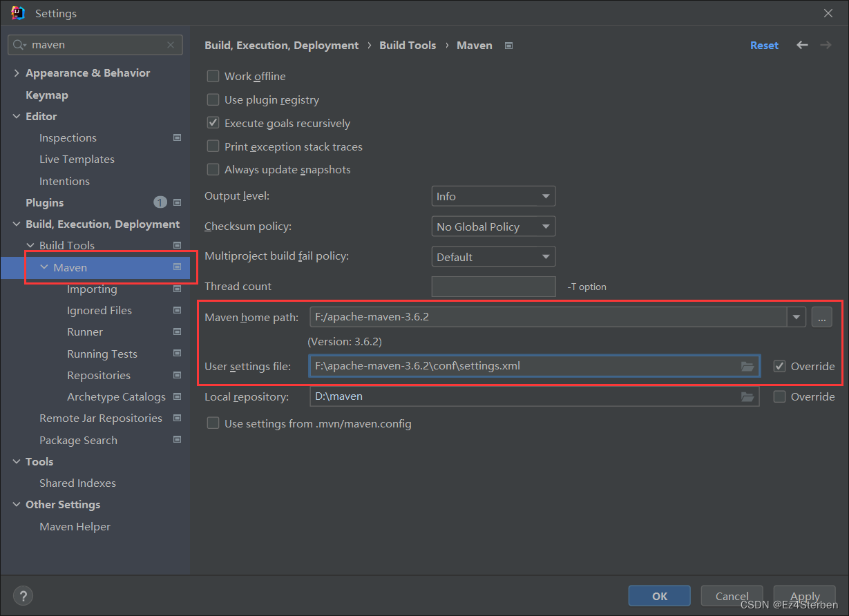Go back with the left arrow

802,45
